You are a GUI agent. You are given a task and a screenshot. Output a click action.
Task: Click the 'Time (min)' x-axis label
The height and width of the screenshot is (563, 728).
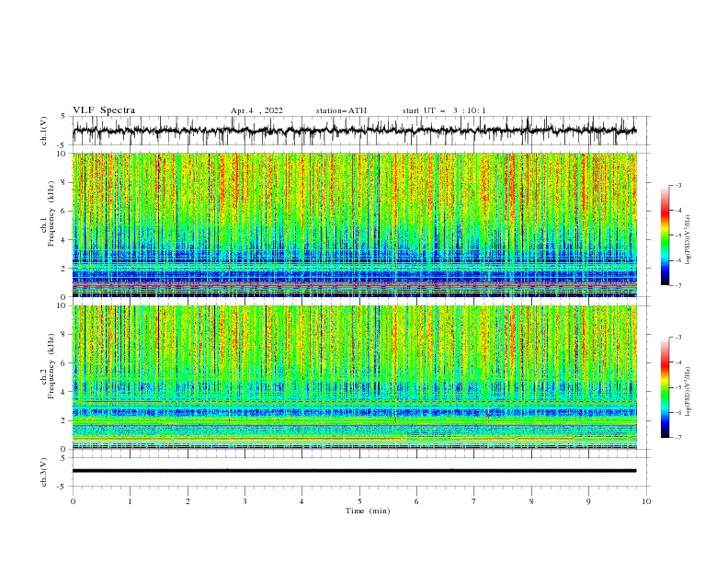(x=368, y=511)
